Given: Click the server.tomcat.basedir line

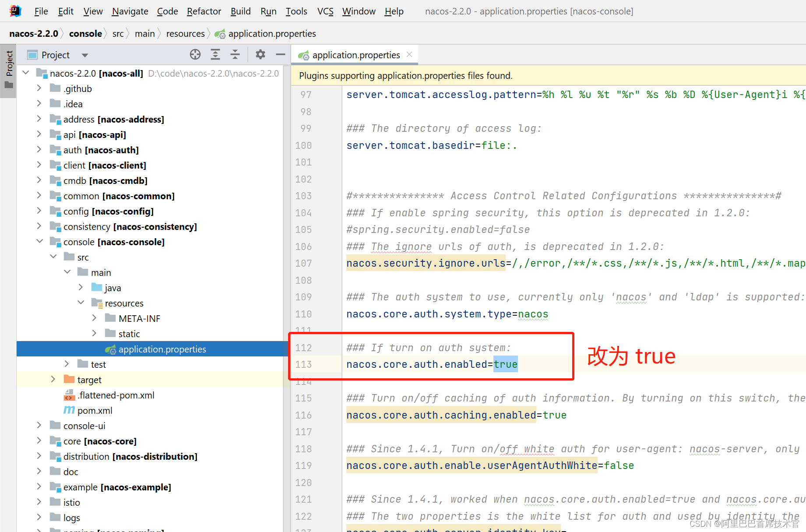Looking at the screenshot, I should pyautogui.click(x=432, y=145).
